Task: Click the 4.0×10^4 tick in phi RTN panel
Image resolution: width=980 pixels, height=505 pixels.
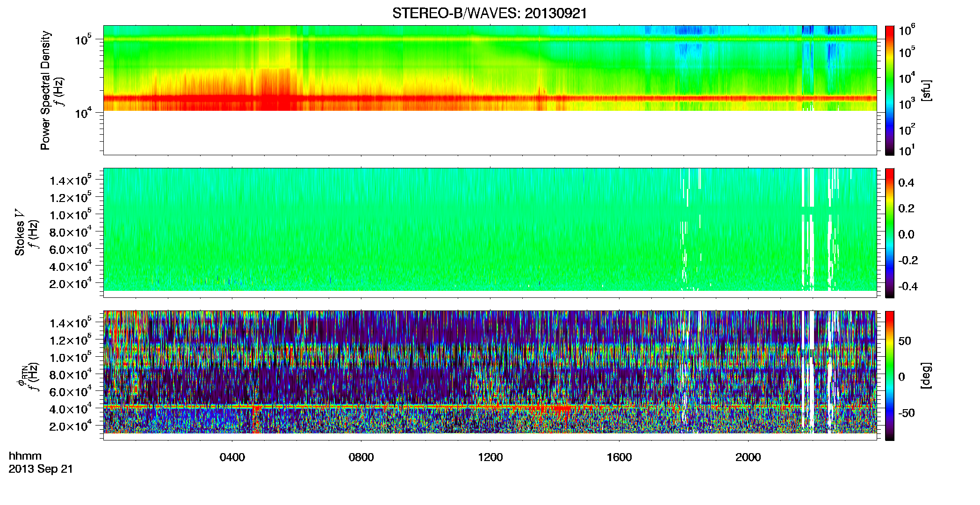Action: (x=71, y=409)
